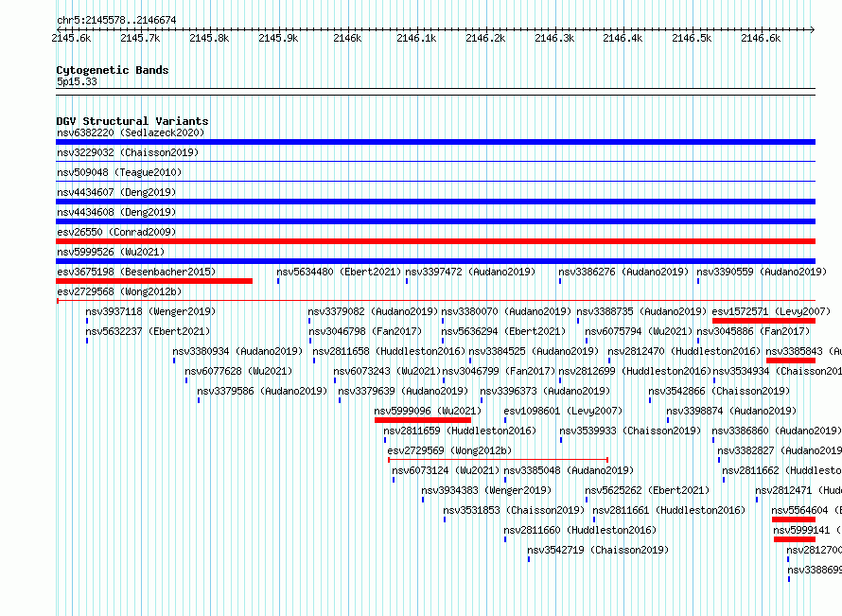Click esv3675198 (Besenbacher2015) label
Screen dimensions: 842x616
pyautogui.click(x=136, y=272)
